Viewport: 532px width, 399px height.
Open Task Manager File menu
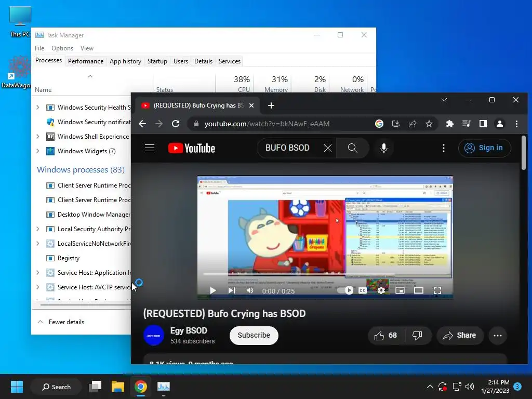[39, 48]
